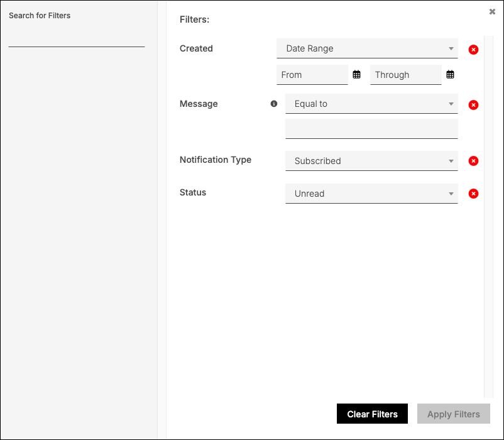Close the filters dialog
The width and height of the screenshot is (504, 440).
[492, 11]
